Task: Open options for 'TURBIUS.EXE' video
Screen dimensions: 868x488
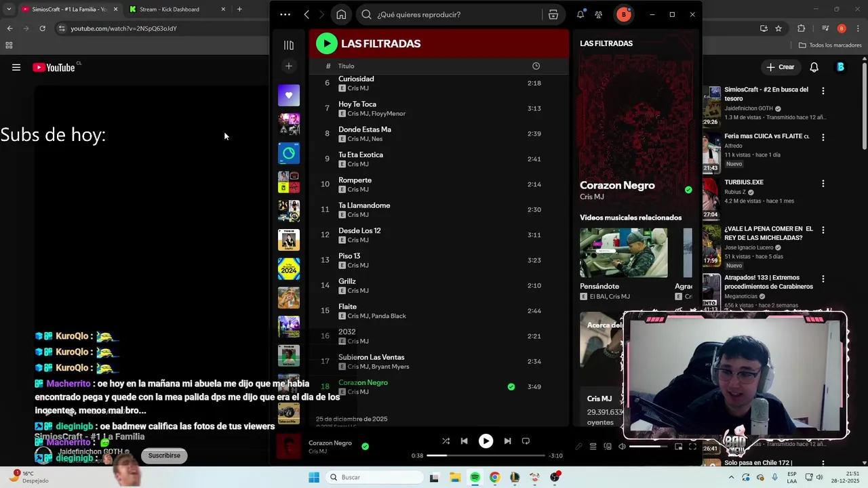Action: tap(823, 183)
